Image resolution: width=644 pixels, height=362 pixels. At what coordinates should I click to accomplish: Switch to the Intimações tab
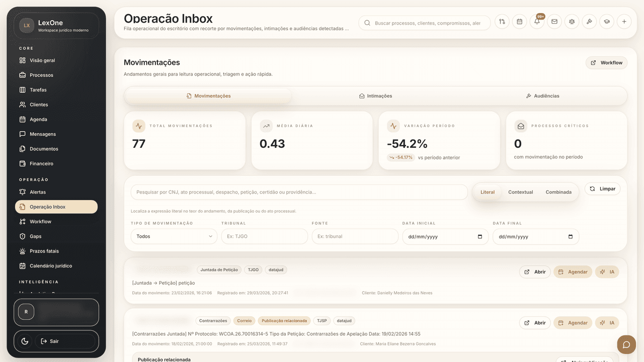[x=375, y=96]
